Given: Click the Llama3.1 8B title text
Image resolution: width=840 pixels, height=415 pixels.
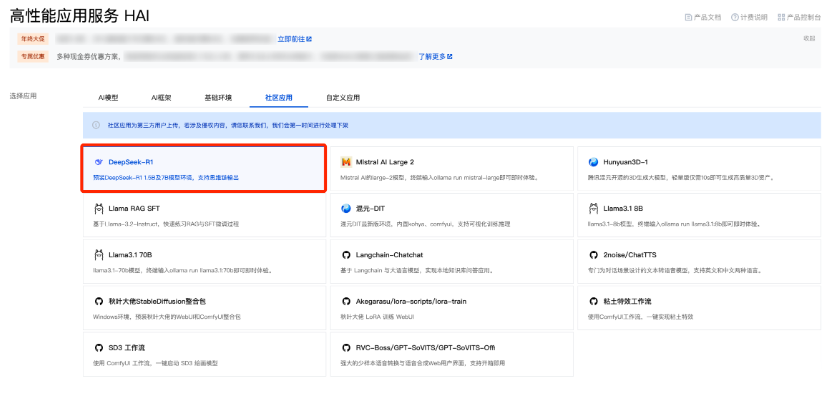Looking at the screenshot, I should [623, 208].
